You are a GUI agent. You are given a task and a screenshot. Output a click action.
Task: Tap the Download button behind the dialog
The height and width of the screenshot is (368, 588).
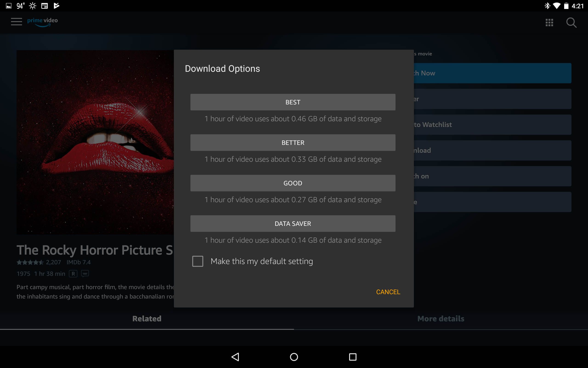(492, 150)
